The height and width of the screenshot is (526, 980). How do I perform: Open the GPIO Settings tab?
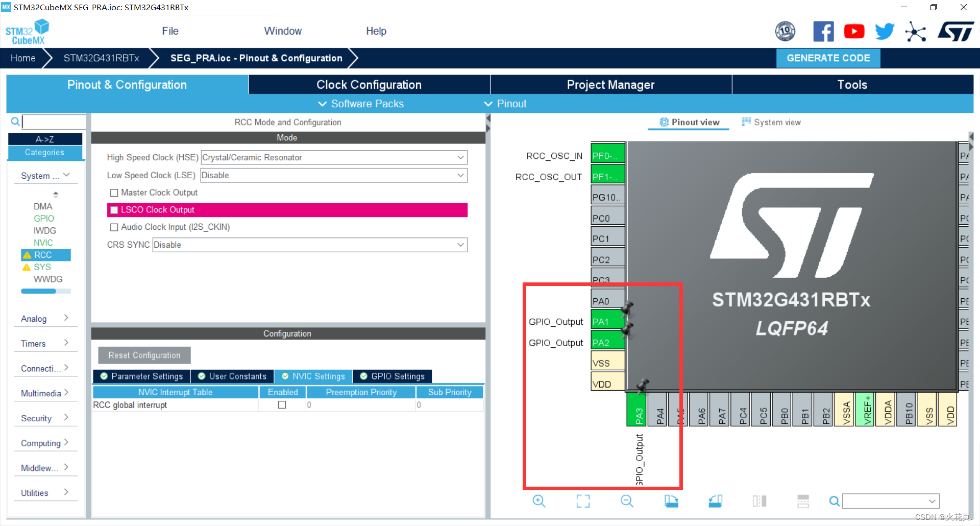click(392, 376)
